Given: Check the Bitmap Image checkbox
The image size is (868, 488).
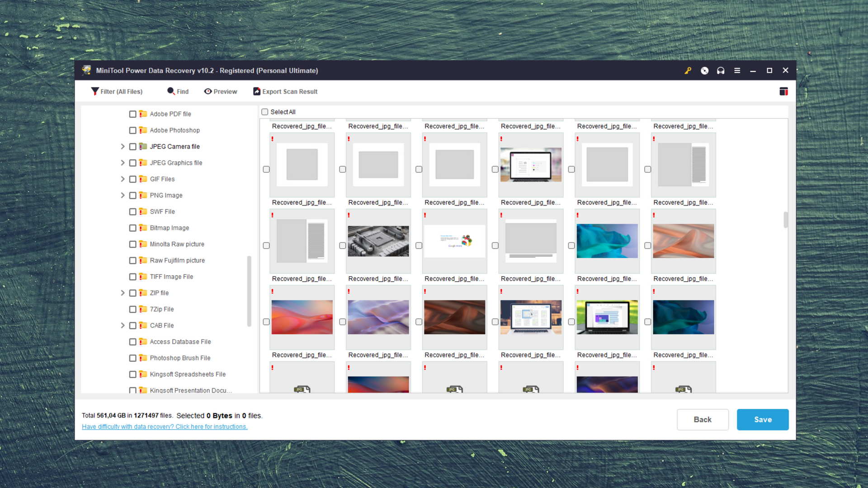Looking at the screenshot, I should (132, 228).
